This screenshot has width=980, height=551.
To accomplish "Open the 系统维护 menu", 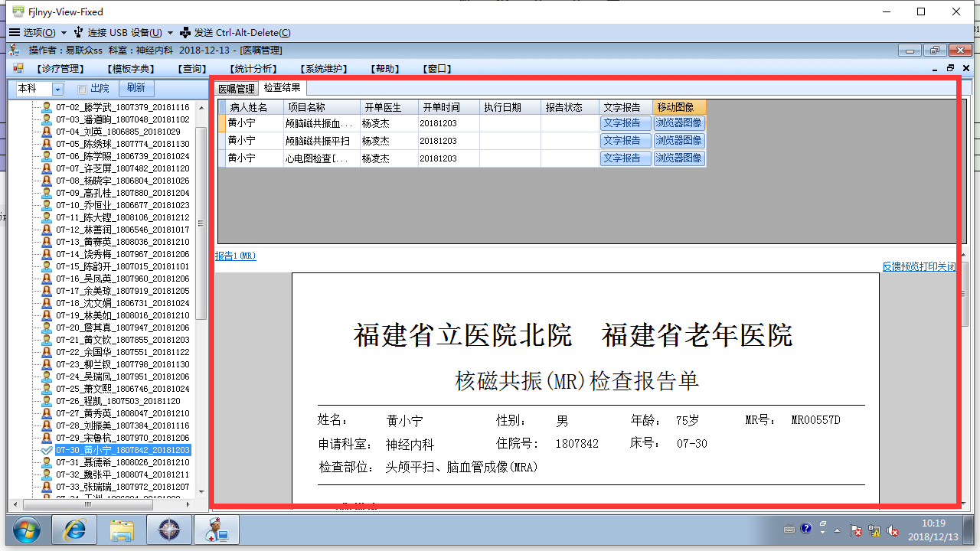I will click(324, 69).
